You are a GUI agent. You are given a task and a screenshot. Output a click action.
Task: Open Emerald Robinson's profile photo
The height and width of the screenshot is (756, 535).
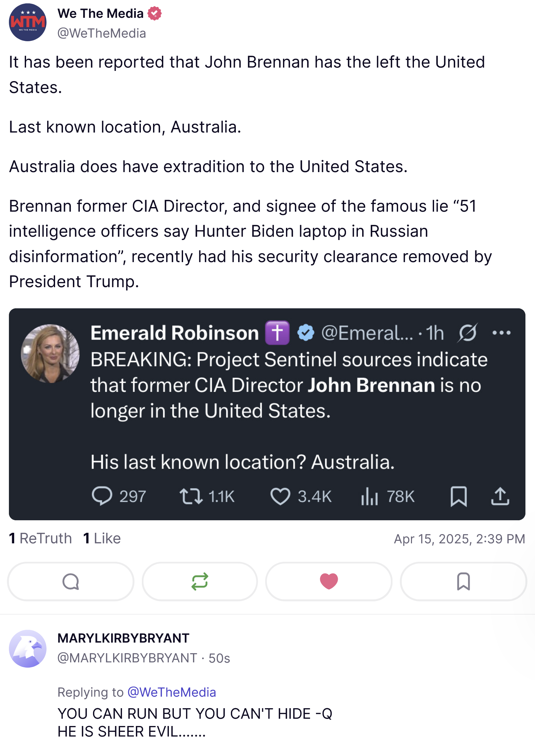click(x=50, y=353)
